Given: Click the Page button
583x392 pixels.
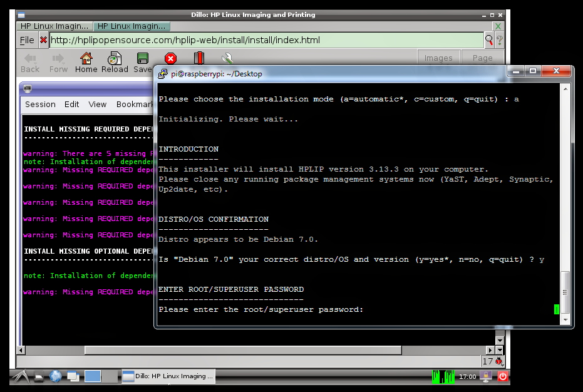Looking at the screenshot, I should tap(482, 58).
